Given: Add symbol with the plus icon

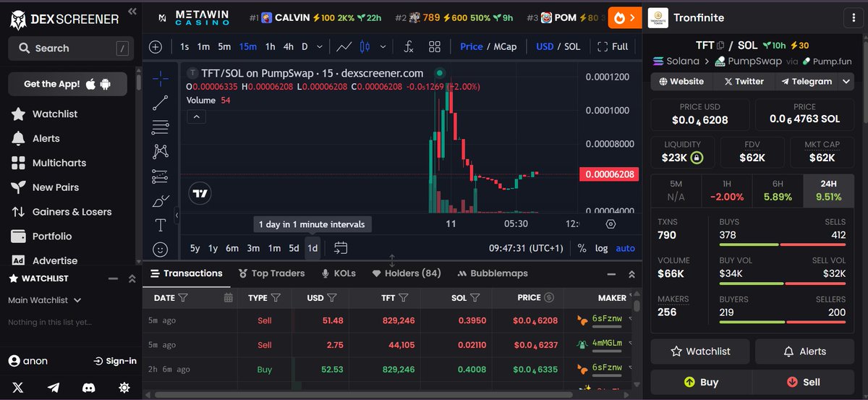Looking at the screenshot, I should pyautogui.click(x=156, y=46).
